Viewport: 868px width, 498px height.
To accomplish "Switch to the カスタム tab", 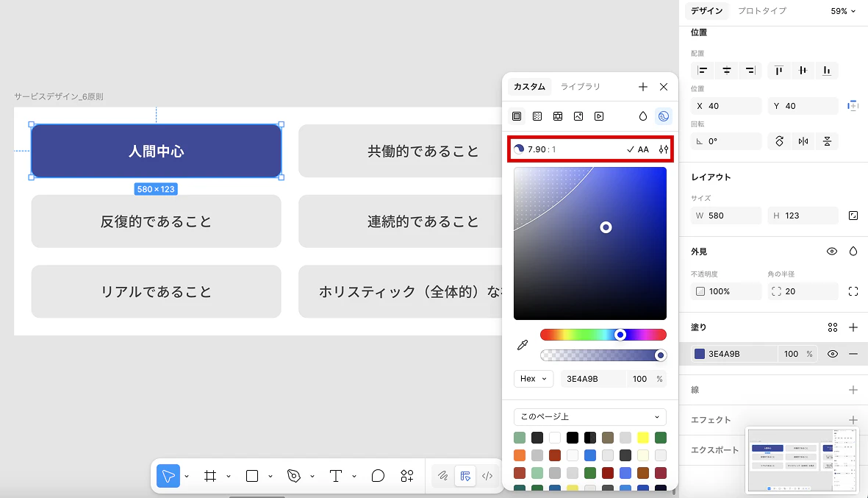I will click(529, 87).
